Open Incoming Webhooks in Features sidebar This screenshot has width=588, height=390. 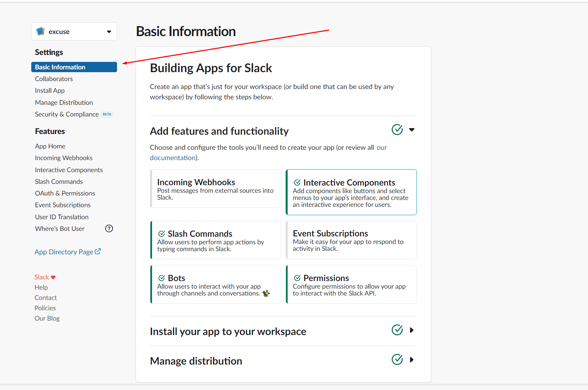(x=64, y=158)
